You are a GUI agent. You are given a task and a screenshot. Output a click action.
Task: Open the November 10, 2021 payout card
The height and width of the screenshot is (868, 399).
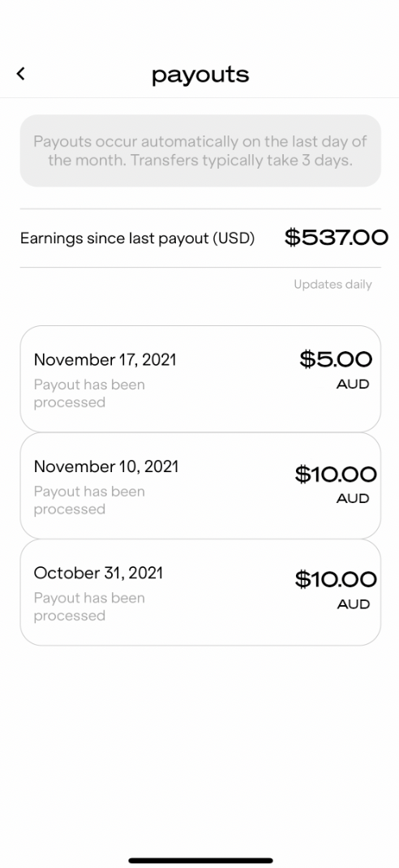click(x=200, y=485)
